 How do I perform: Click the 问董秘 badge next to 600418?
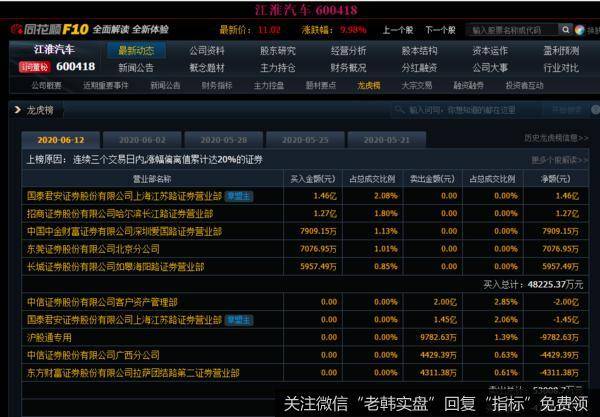31,67
